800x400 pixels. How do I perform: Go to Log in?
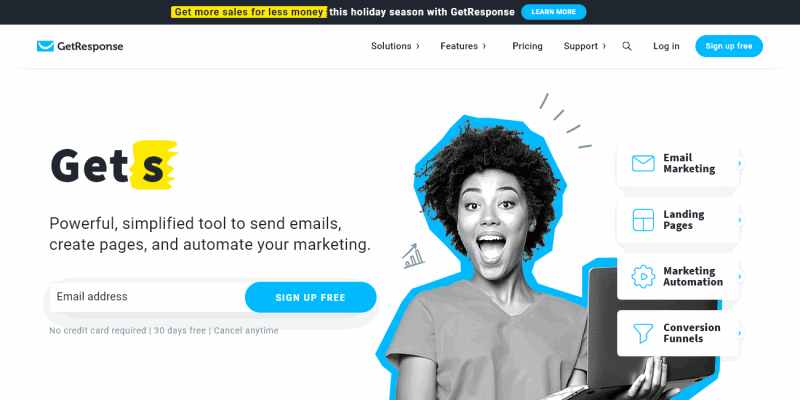coord(666,46)
